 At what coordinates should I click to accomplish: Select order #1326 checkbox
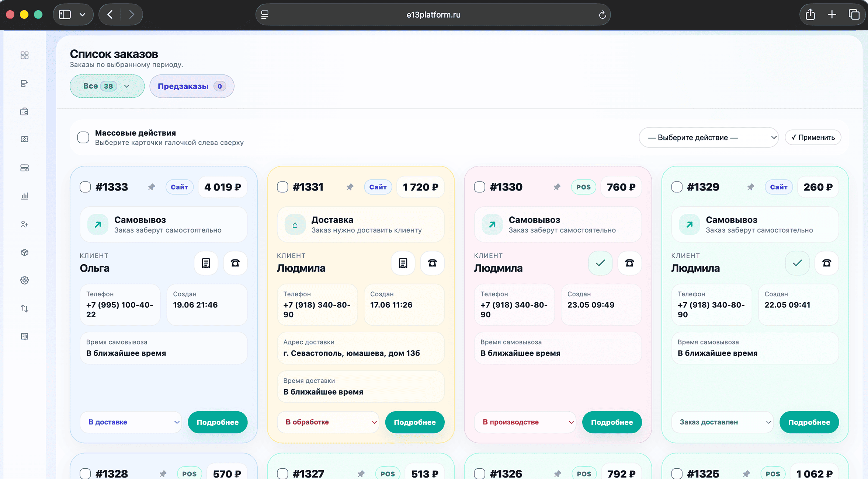(480, 473)
